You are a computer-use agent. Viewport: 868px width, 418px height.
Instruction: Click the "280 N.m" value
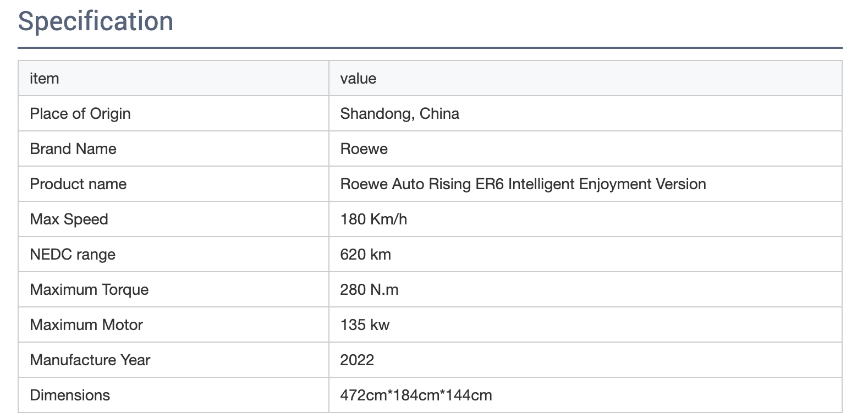(369, 290)
